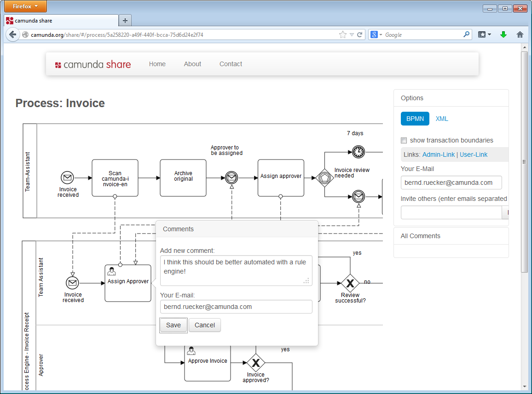Select the message event below the timer

[359, 196]
